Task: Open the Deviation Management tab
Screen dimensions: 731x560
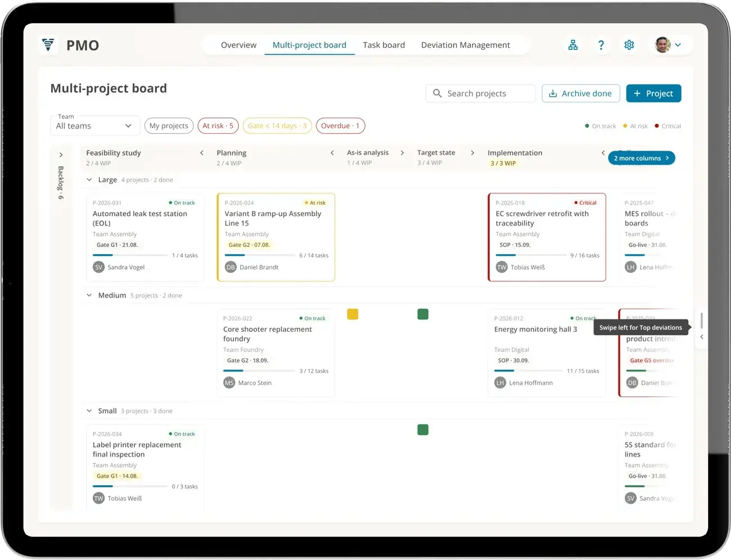Action: point(466,45)
